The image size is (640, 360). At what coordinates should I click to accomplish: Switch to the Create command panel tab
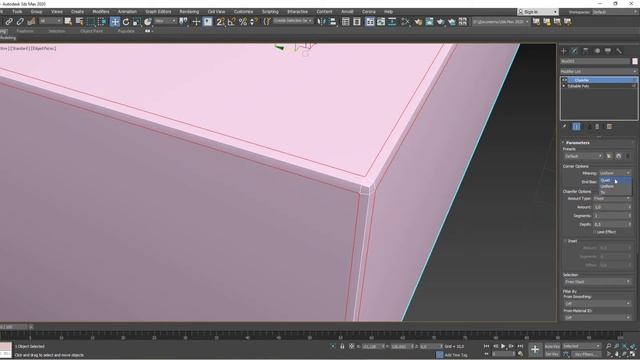[564, 51]
